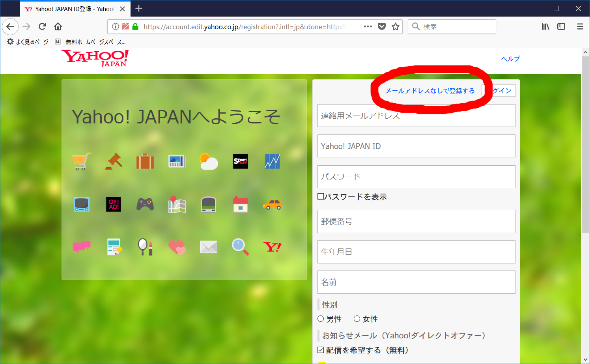This screenshot has width=590, height=364.
Task: Select the 女性 radio button
Action: pyautogui.click(x=357, y=319)
